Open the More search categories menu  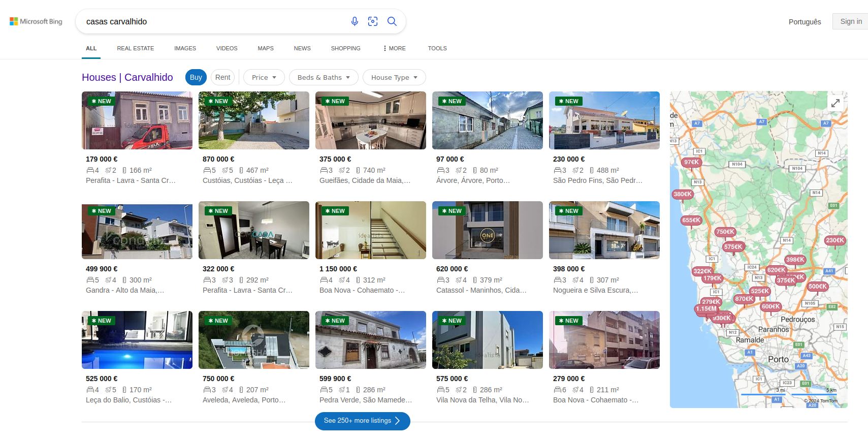click(394, 48)
